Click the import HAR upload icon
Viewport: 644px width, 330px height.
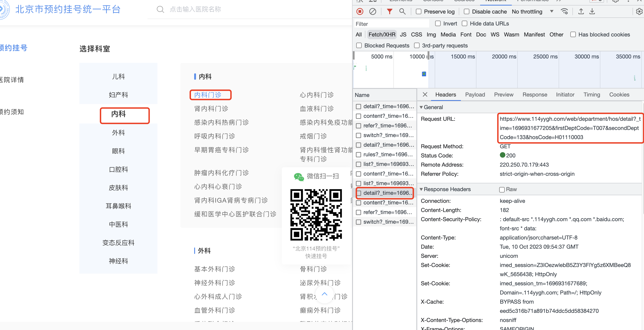click(x=581, y=11)
